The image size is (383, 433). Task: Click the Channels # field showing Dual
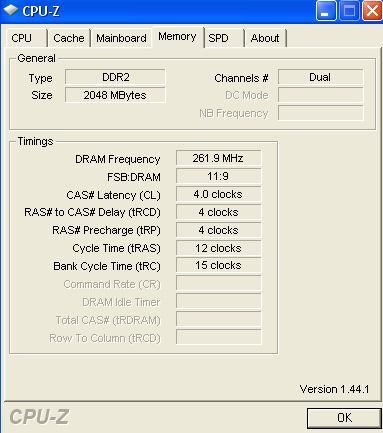click(320, 77)
